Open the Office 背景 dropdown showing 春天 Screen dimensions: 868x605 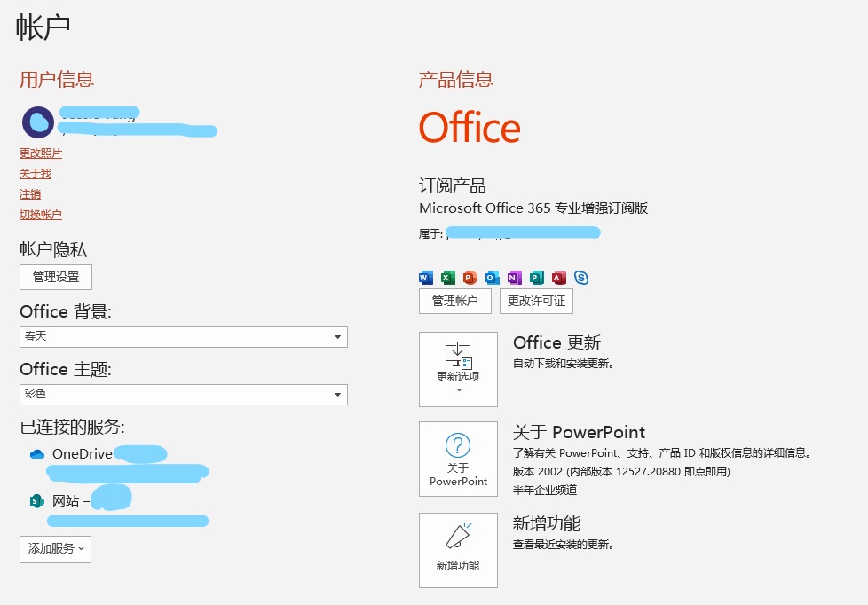pyautogui.click(x=183, y=337)
